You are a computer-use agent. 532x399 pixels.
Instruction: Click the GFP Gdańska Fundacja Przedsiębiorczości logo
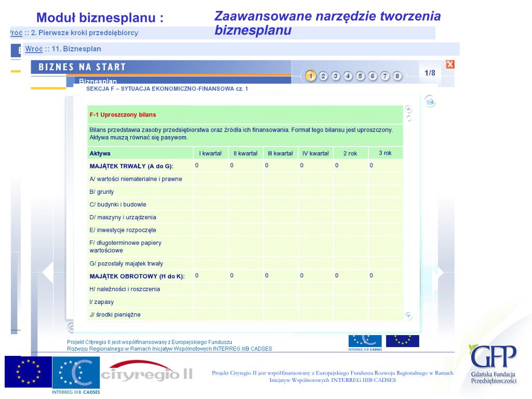(x=494, y=364)
